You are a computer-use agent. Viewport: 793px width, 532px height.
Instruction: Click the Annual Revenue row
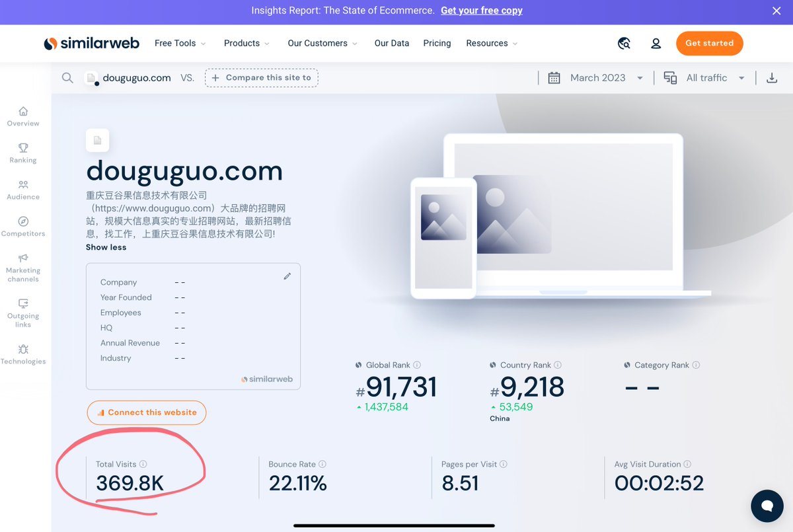(x=143, y=343)
